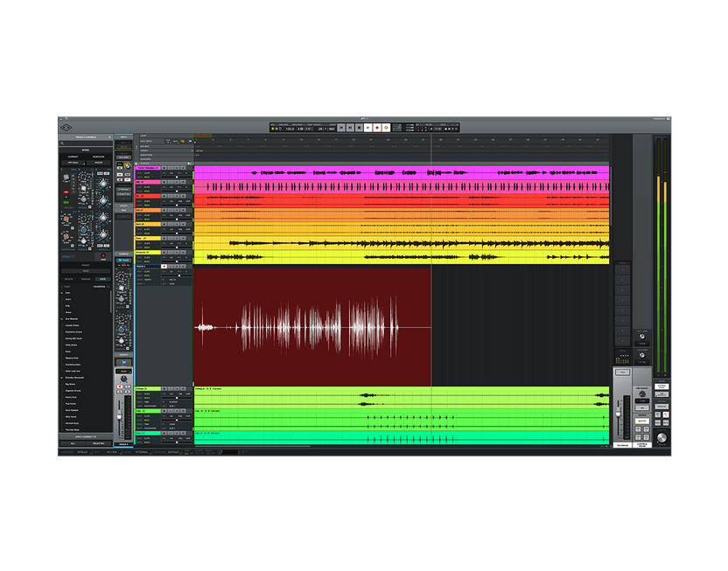The width and height of the screenshot is (728, 571).
Task: Expand the session dropdown at top center
Action: [366, 118]
